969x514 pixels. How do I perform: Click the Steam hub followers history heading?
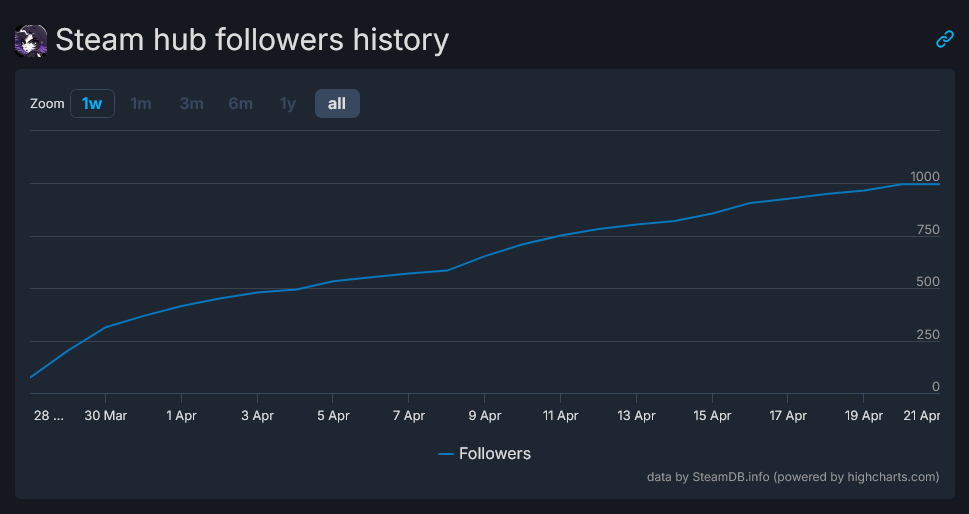pos(252,40)
